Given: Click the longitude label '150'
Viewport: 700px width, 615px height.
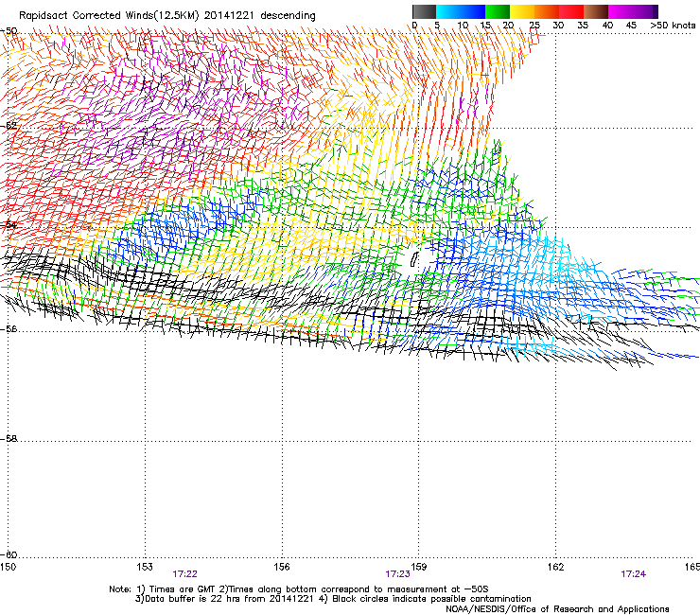Looking at the screenshot, I should 8,567.
